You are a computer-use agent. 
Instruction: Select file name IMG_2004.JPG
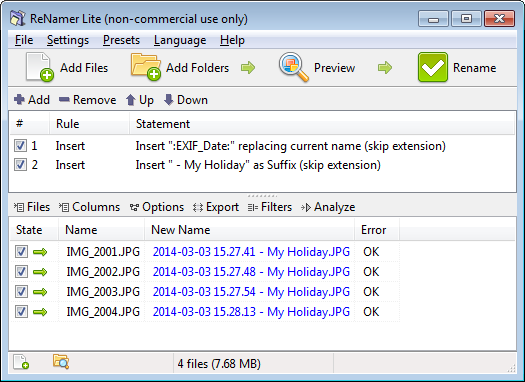103,312
